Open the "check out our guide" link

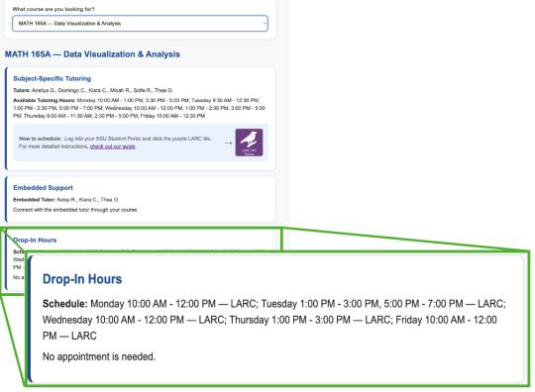(x=112, y=147)
